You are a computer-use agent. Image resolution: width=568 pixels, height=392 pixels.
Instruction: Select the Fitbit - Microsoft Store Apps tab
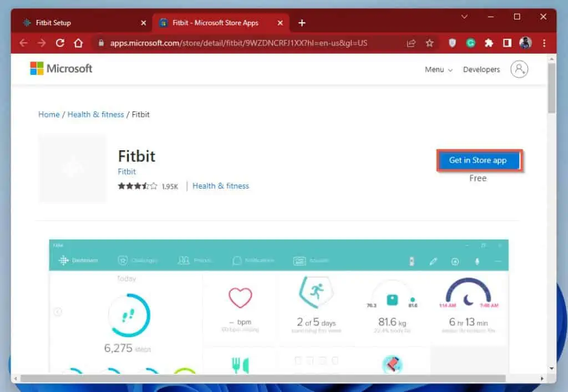(220, 23)
